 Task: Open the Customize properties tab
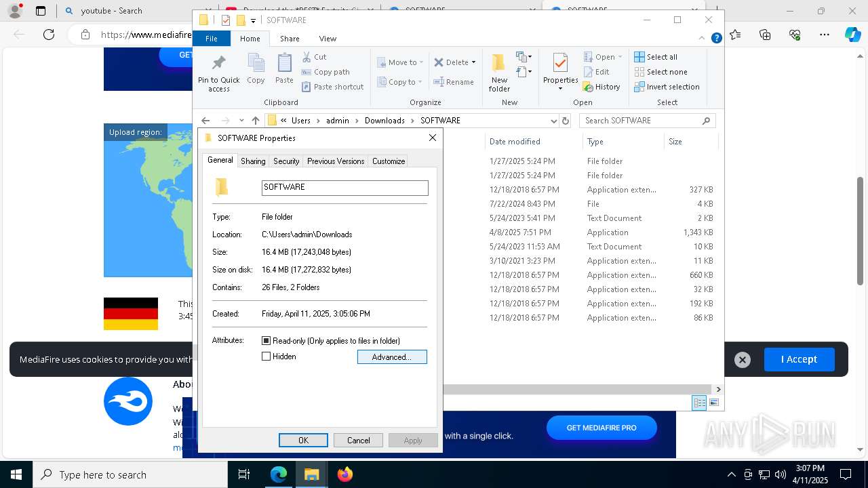[389, 161]
